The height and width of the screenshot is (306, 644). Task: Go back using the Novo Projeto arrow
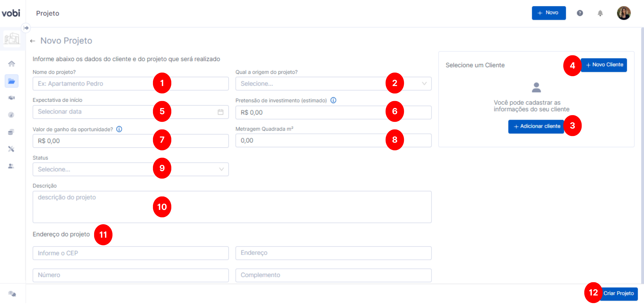click(33, 41)
